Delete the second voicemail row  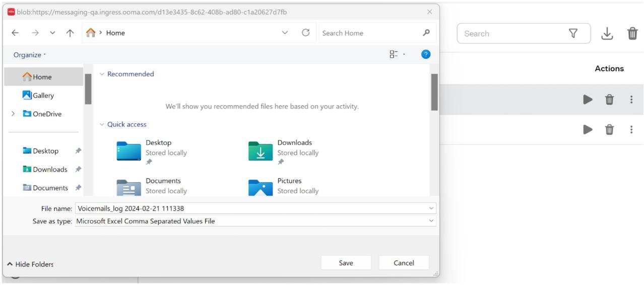pyautogui.click(x=609, y=130)
